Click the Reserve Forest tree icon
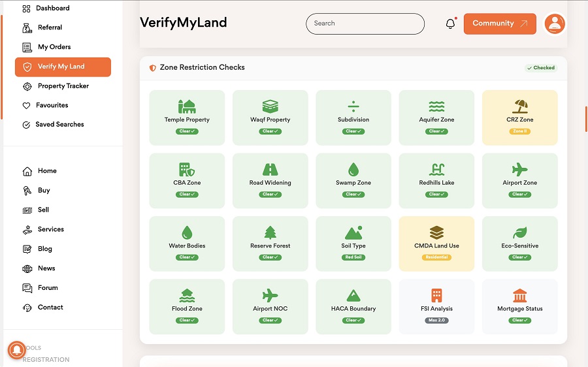 [270, 232]
